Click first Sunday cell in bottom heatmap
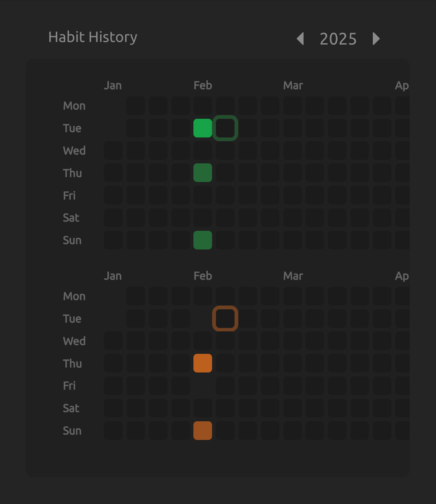The width and height of the screenshot is (436, 504). click(x=113, y=430)
